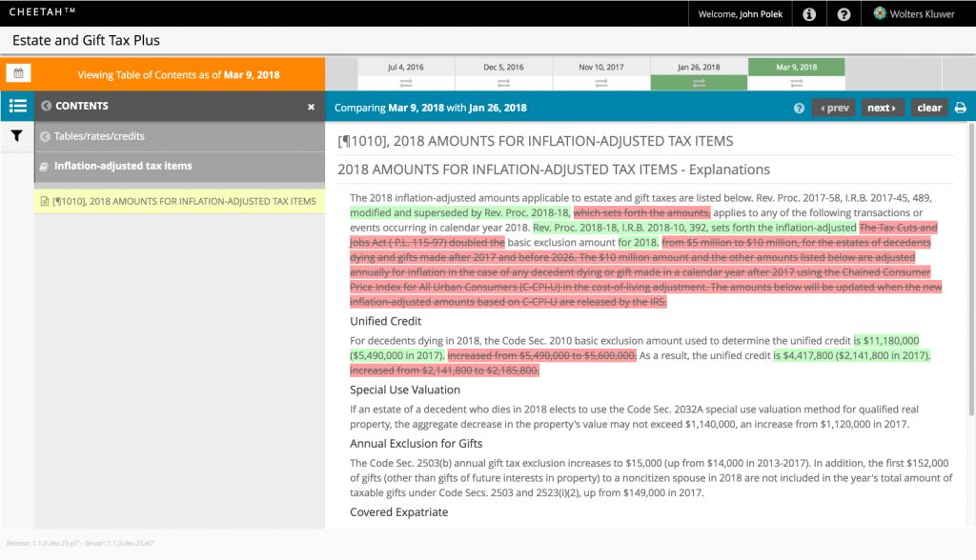Print the document using the printer icon
The height and width of the screenshot is (560, 976).
tap(960, 108)
